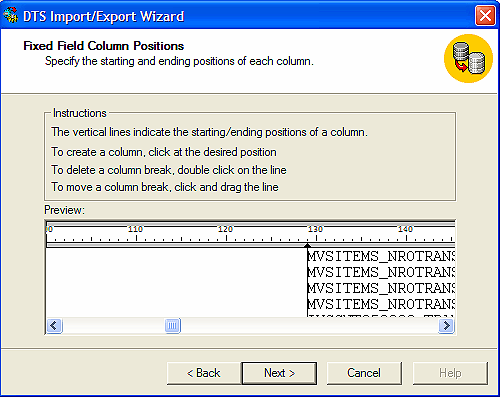
Task: Click the horizontal scrollbar thumb
Action: 173,325
